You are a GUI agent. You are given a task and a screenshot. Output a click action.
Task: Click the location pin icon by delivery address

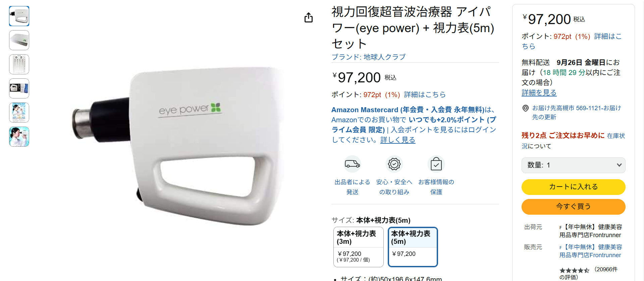pyautogui.click(x=526, y=108)
